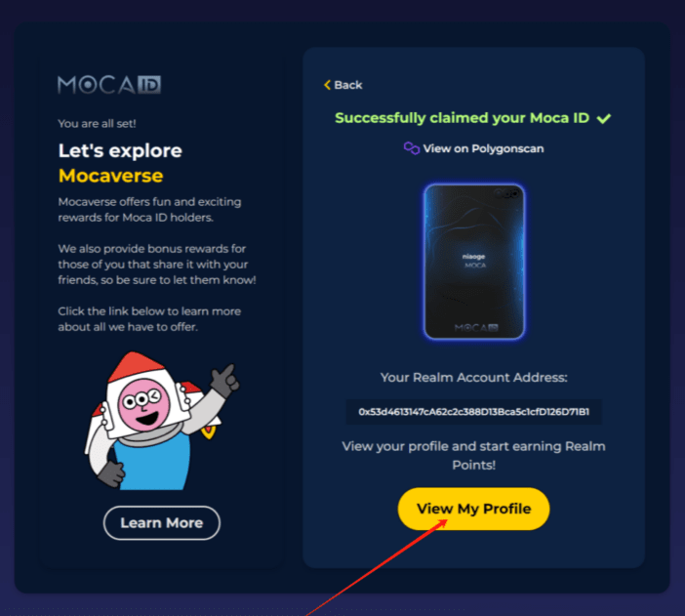This screenshot has height=616, width=685.
Task: Open the View on Polygonscan link
Action: 483,148
